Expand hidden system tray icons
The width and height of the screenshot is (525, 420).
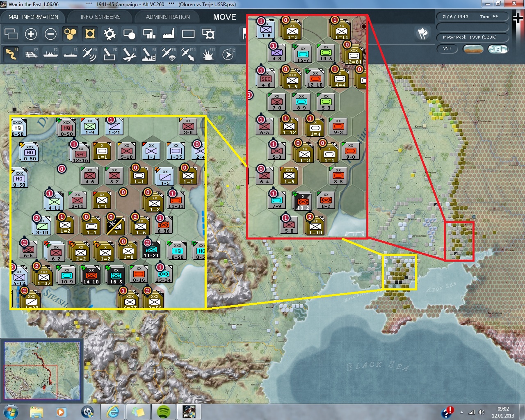click(462, 412)
